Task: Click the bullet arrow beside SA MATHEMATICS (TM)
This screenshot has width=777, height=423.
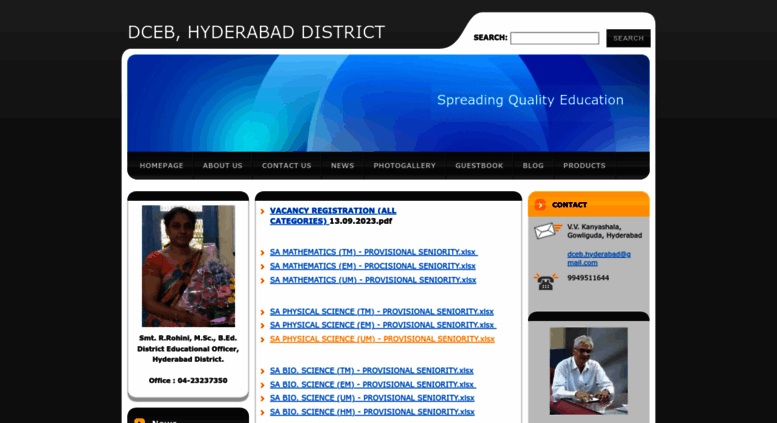Action: click(x=263, y=253)
